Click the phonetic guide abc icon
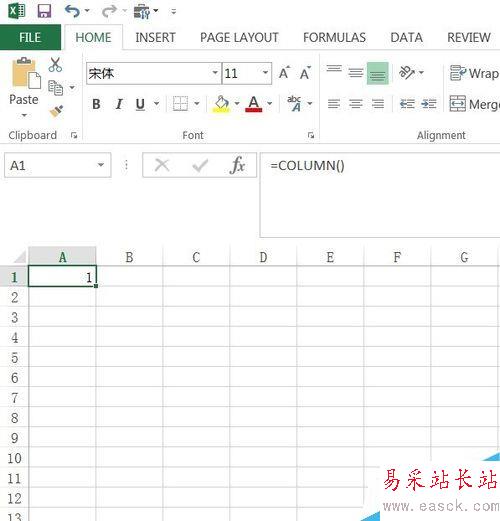The height and width of the screenshot is (521, 500). tap(295, 103)
